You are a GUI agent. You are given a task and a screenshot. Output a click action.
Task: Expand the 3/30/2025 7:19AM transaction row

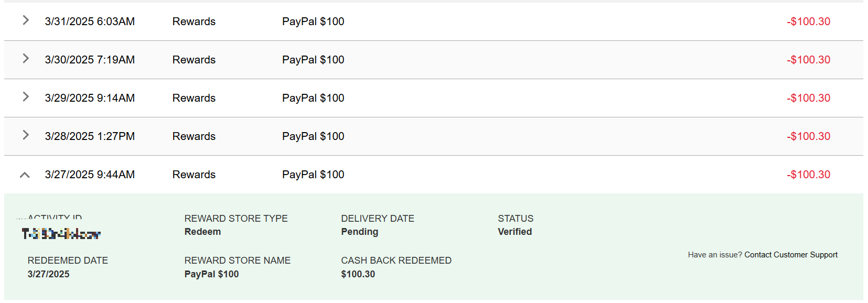25,59
